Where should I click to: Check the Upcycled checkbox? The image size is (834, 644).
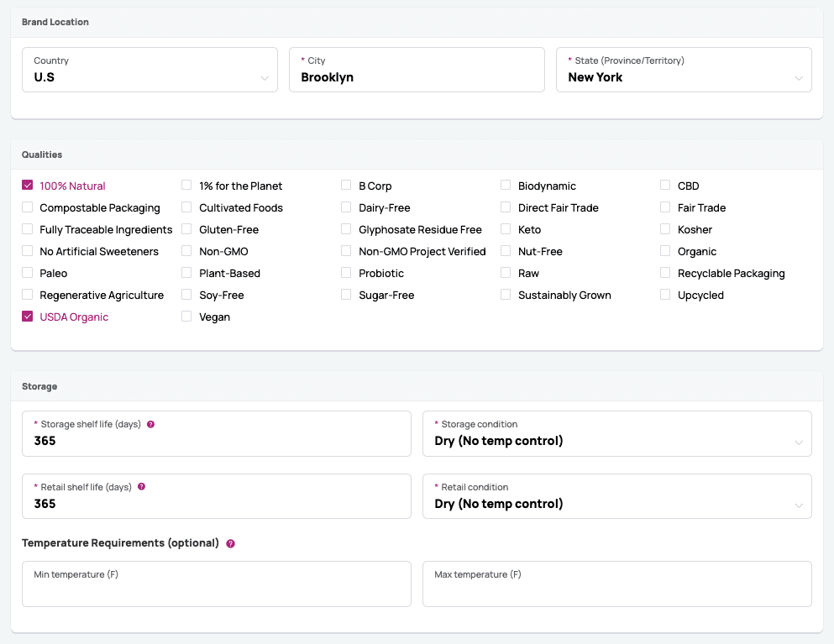coord(665,294)
